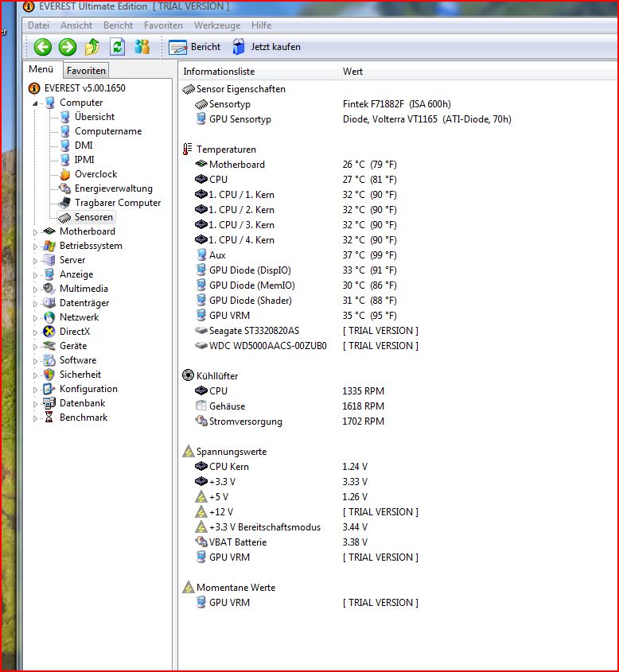Open the Bericht menu in menu bar
Image resolution: width=619 pixels, height=672 pixels.
click(118, 25)
